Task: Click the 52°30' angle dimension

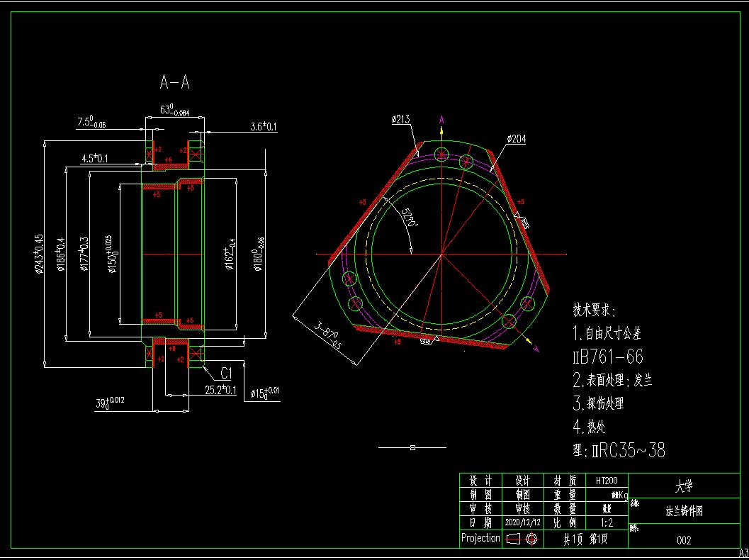Action: [x=409, y=218]
